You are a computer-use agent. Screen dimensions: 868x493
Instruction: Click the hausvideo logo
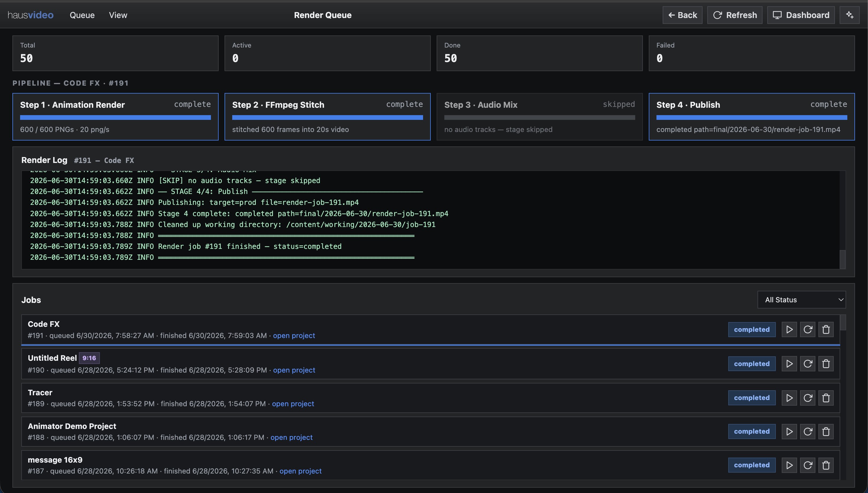click(30, 15)
